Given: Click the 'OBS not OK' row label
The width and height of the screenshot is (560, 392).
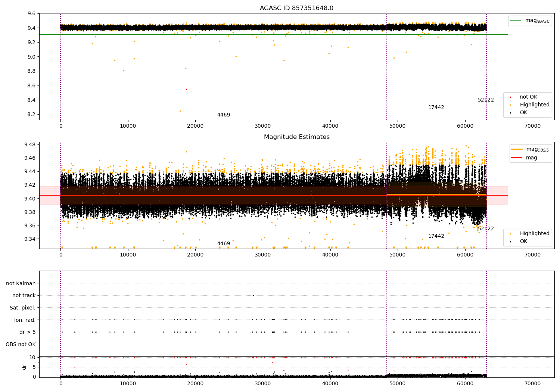Looking at the screenshot, I should click(21, 344).
